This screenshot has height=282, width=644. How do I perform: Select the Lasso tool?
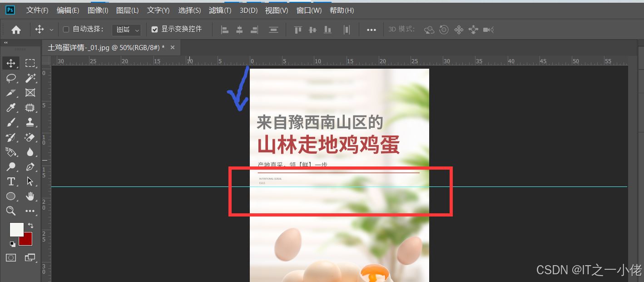[11, 78]
